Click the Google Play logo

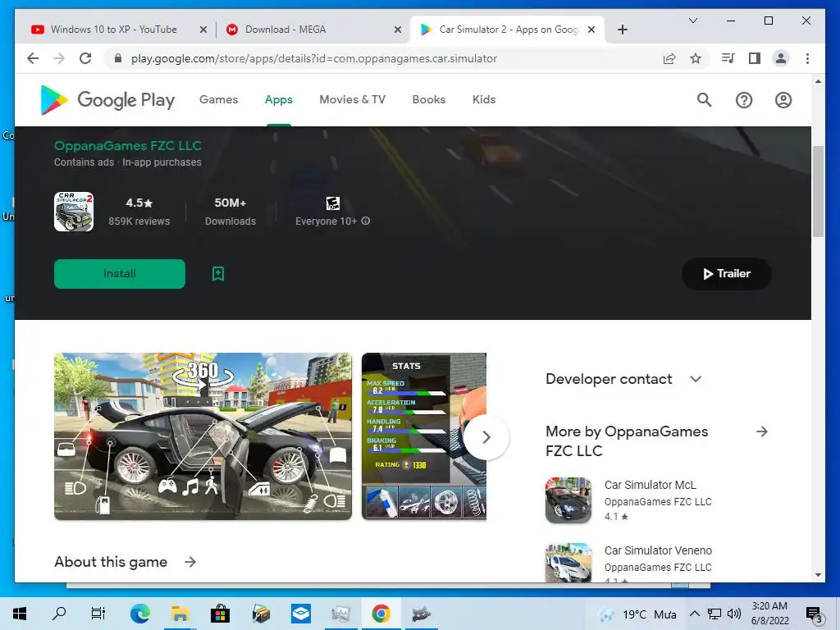click(107, 99)
